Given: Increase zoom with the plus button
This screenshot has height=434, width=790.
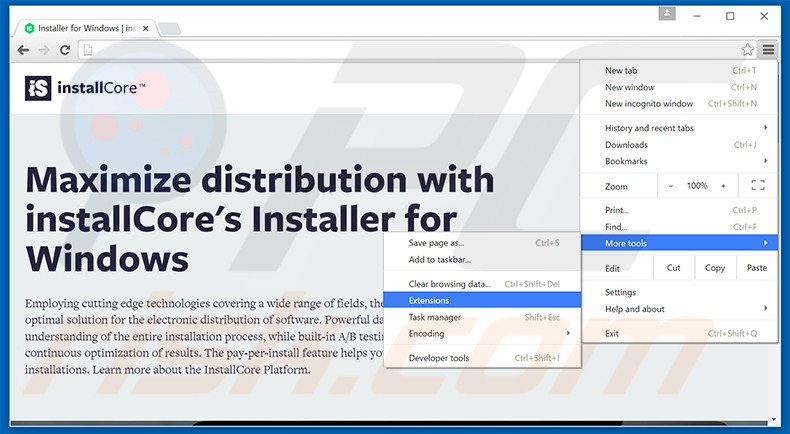Looking at the screenshot, I should 723,186.
